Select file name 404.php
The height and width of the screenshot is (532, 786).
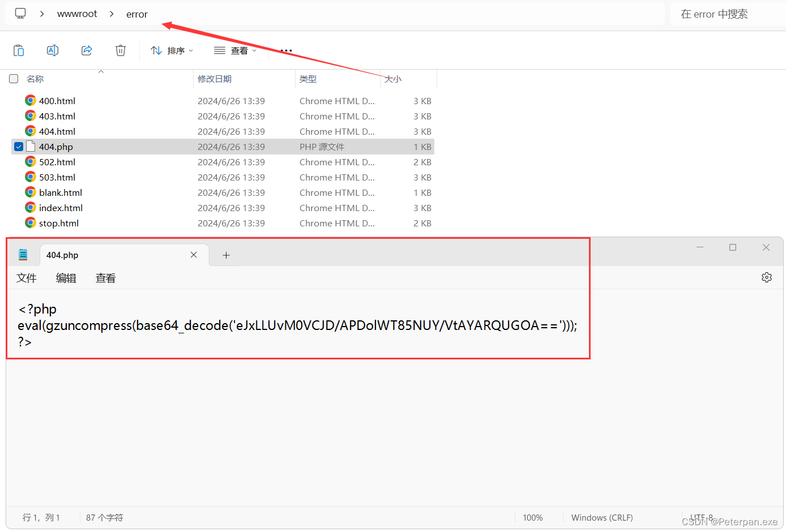pyautogui.click(x=56, y=147)
